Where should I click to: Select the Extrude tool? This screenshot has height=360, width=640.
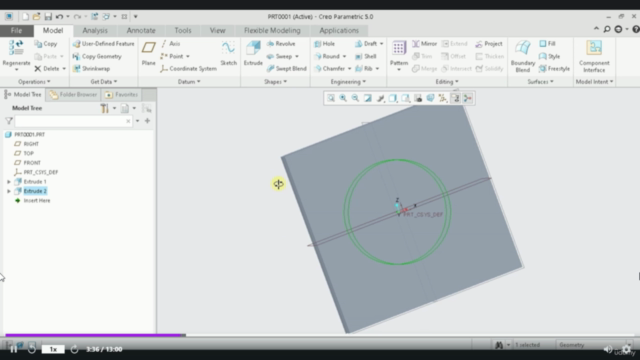point(253,53)
